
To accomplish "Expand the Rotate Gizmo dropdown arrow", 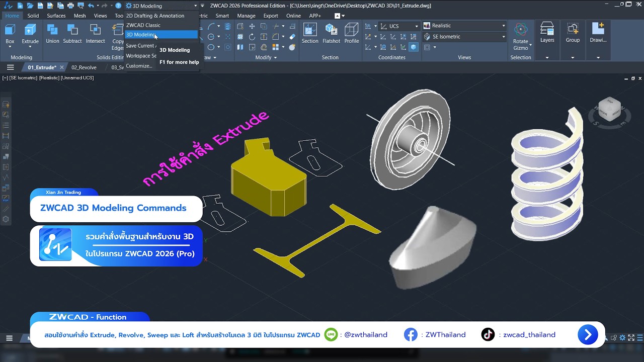I will 530,45.
